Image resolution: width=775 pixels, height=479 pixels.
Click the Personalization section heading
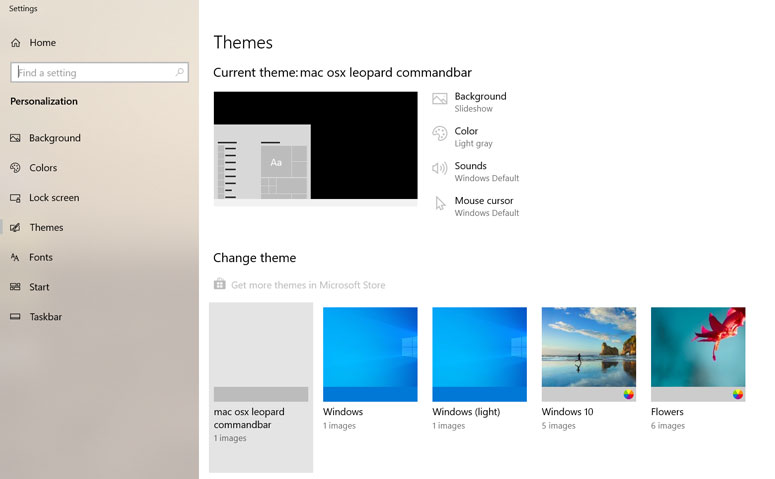44,101
